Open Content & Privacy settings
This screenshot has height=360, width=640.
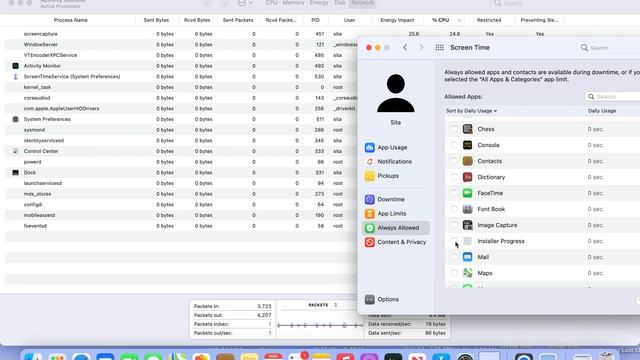[x=395, y=242]
